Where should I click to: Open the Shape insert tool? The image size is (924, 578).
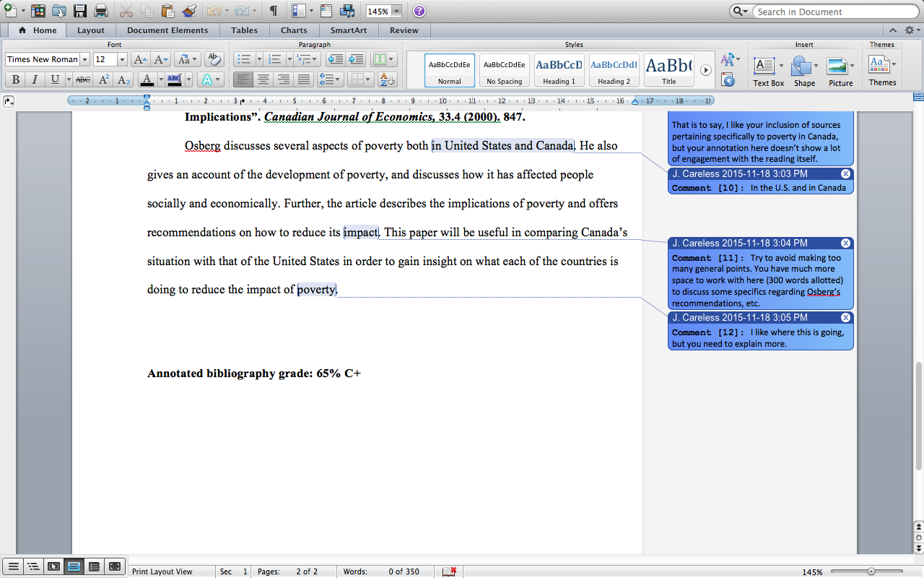(804, 72)
